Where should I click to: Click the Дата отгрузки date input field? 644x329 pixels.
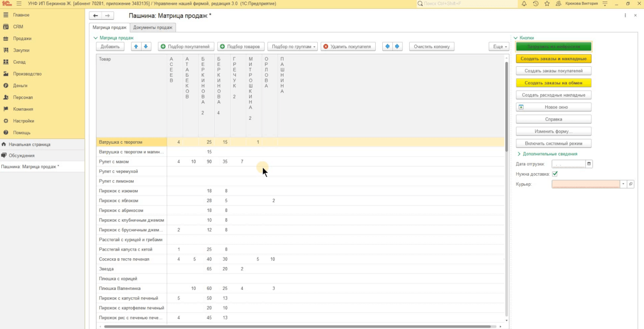[568, 164]
